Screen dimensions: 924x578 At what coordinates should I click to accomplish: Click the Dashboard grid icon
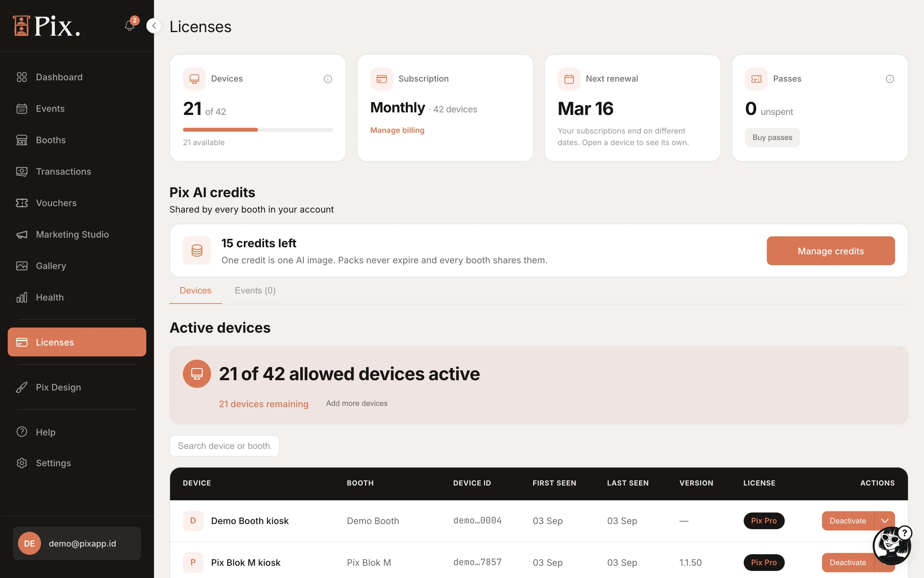click(x=22, y=77)
